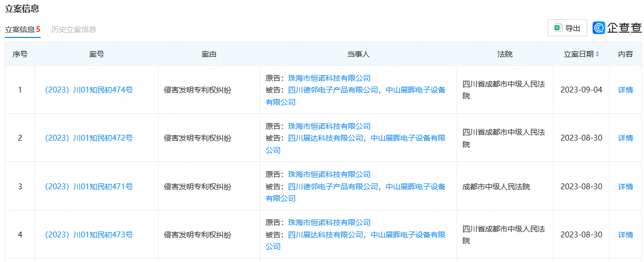
Task: View 详情 for the third case row
Action: coord(625,187)
